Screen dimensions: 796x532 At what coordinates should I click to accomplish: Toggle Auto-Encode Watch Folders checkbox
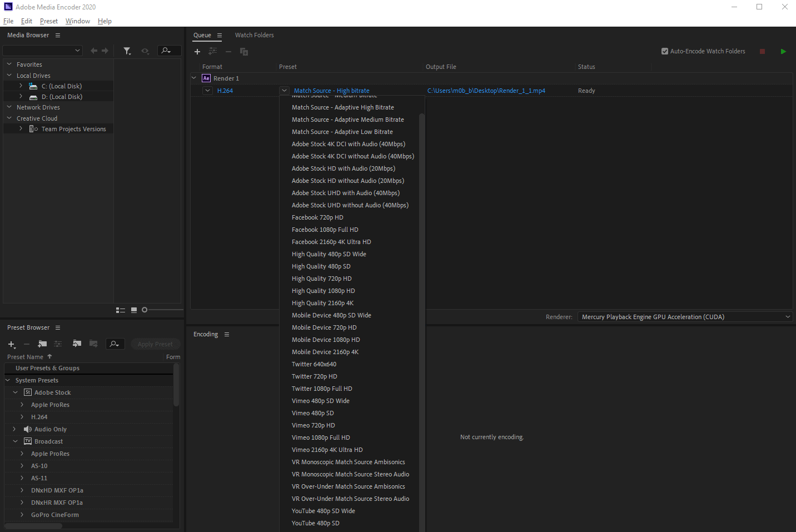[665, 51]
